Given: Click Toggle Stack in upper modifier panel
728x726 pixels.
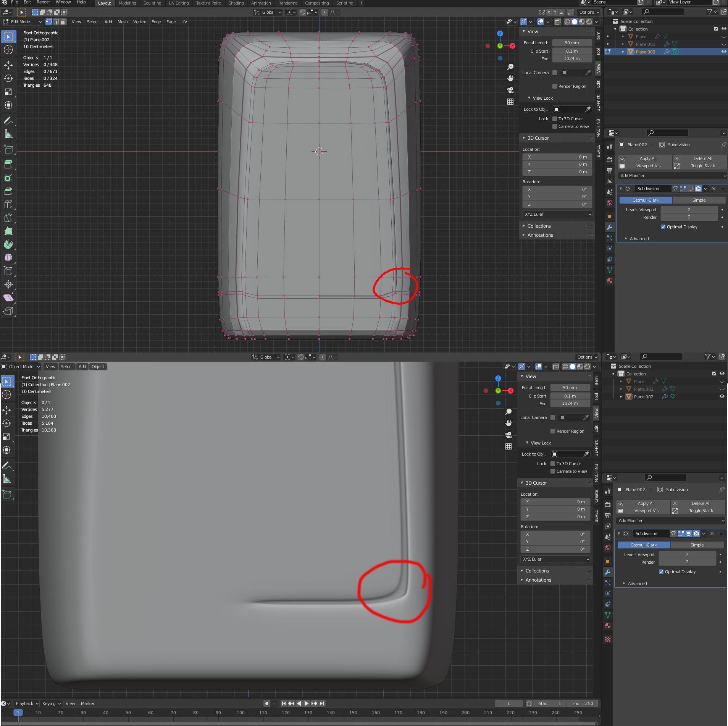Looking at the screenshot, I should 700,166.
